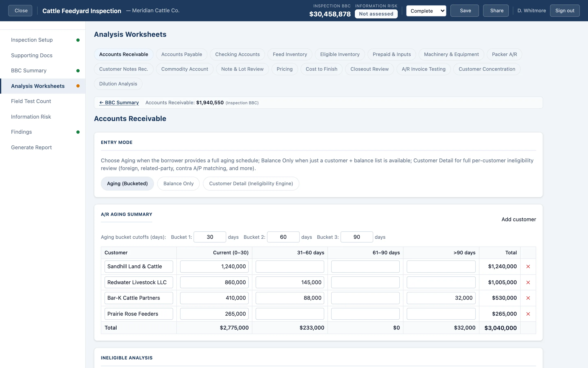Save the inspection
This screenshot has height=368, width=588.
coord(464,11)
